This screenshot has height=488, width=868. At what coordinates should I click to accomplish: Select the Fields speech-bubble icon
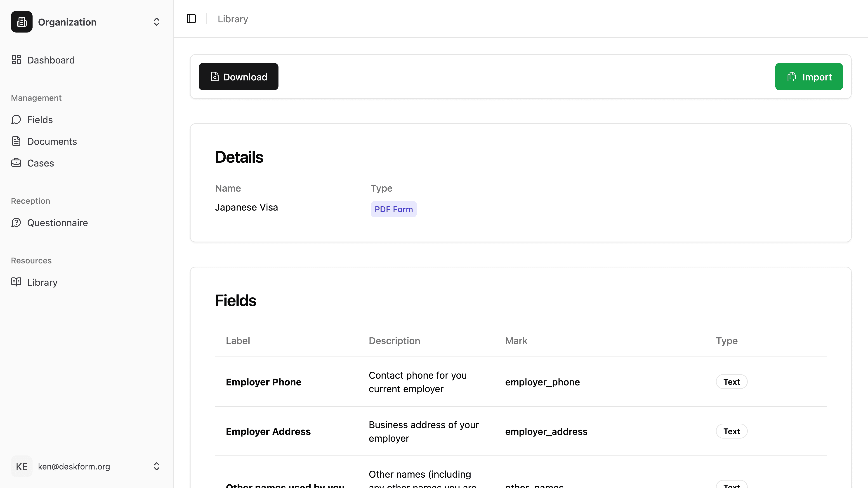click(x=16, y=120)
